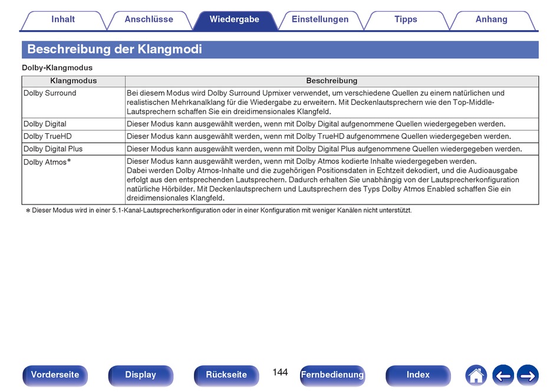The height and width of the screenshot is (392, 560).
Task: Open the Anhang tab
Action: [x=492, y=19]
